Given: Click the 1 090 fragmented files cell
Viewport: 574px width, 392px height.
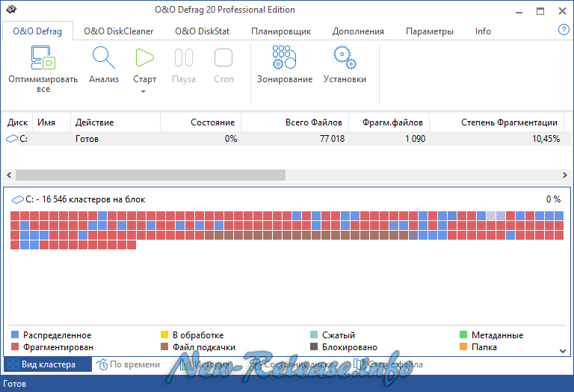Looking at the screenshot, I should [x=415, y=139].
